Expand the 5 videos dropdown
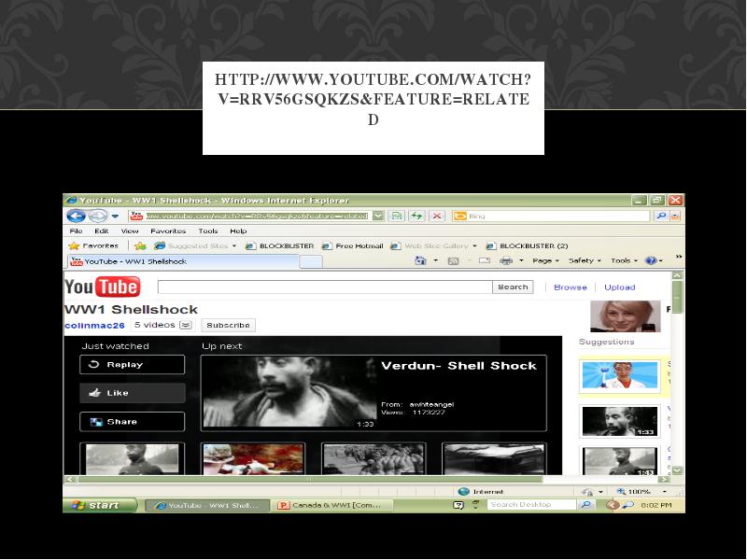This screenshot has height=560, width=747. coord(162,325)
